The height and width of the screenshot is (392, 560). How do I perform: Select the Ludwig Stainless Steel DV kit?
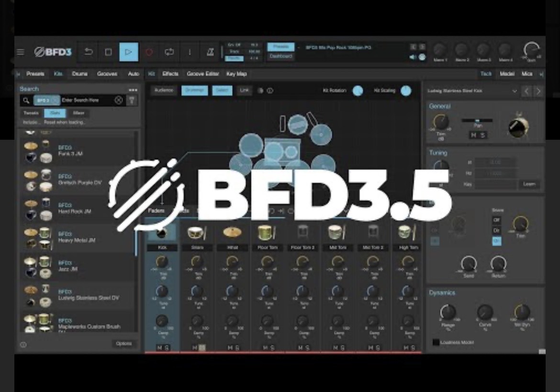coord(78,295)
